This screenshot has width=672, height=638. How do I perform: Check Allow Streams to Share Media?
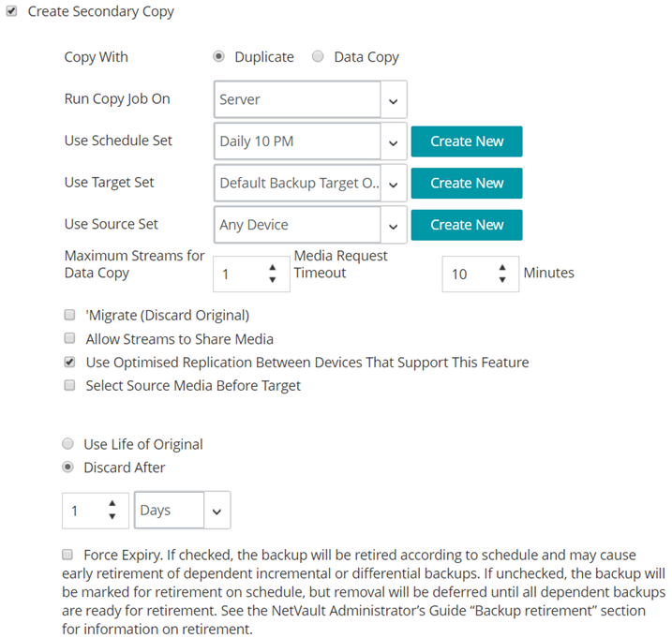coord(69,338)
